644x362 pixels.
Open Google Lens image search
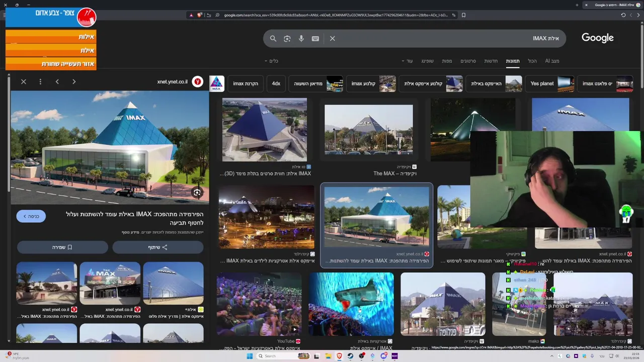coord(287,38)
